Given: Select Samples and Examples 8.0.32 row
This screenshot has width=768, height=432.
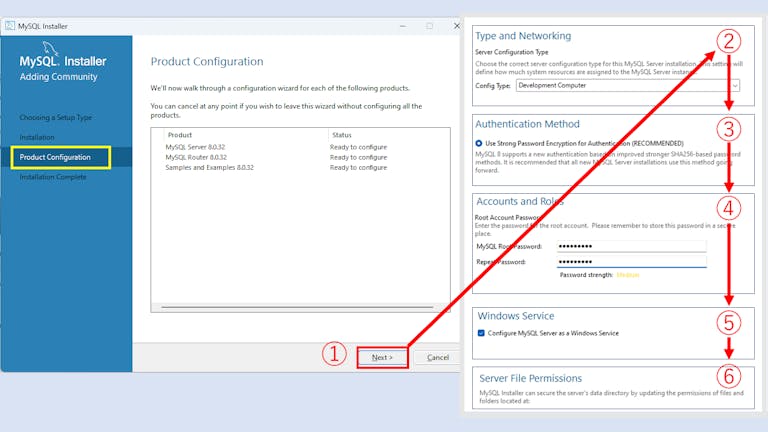Looking at the screenshot, I should click(x=300, y=168).
